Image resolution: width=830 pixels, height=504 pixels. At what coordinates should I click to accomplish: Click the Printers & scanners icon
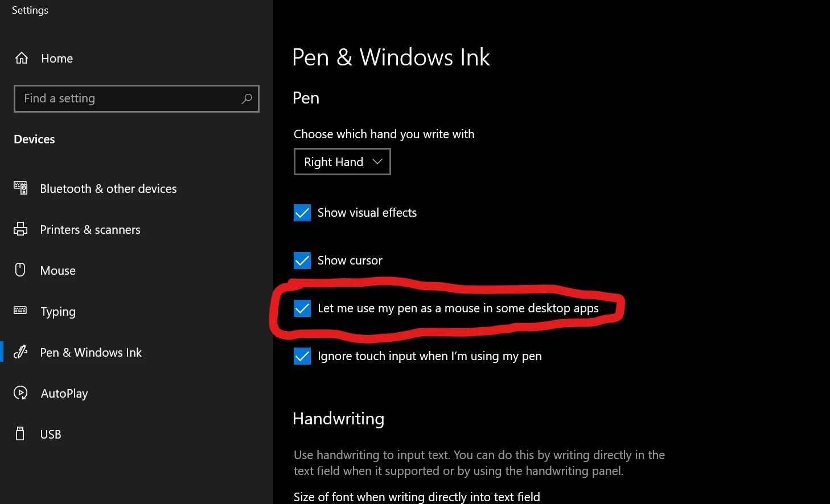[x=20, y=229]
